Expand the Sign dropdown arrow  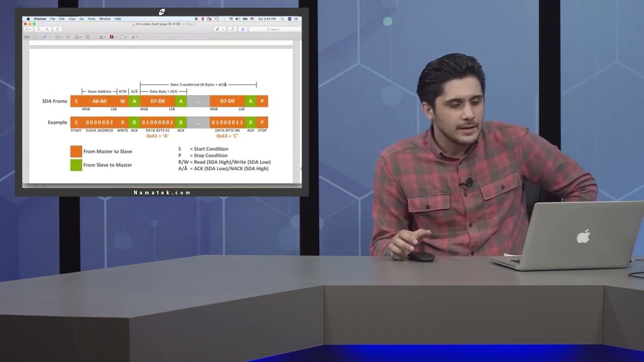tap(82, 37)
